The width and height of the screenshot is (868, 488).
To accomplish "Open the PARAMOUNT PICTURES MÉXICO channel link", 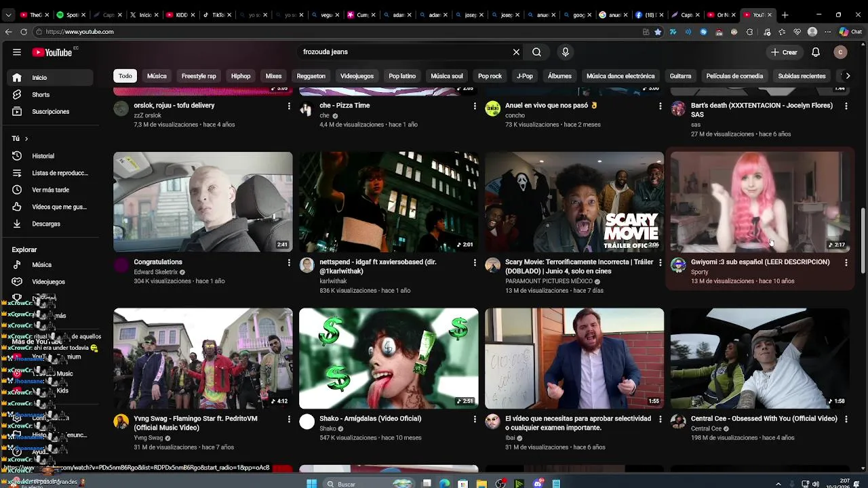I will (x=549, y=281).
